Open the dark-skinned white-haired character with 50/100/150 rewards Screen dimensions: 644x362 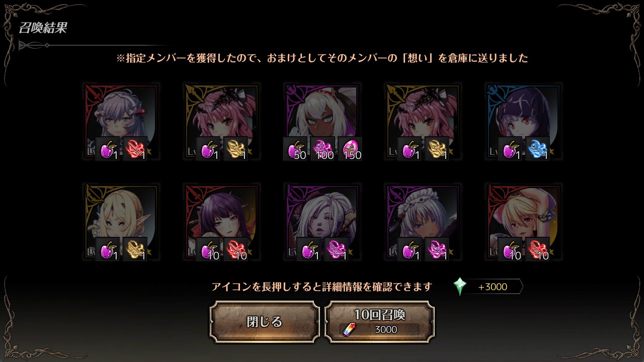pyautogui.click(x=322, y=122)
